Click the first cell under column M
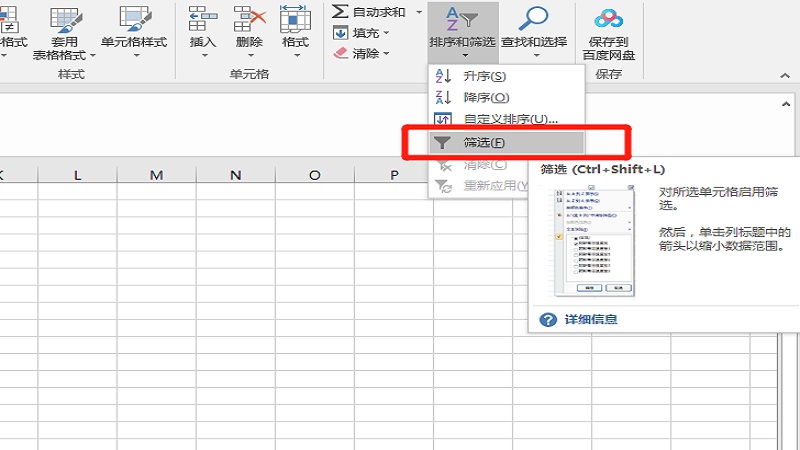This screenshot has width=800, height=450. coord(156,194)
